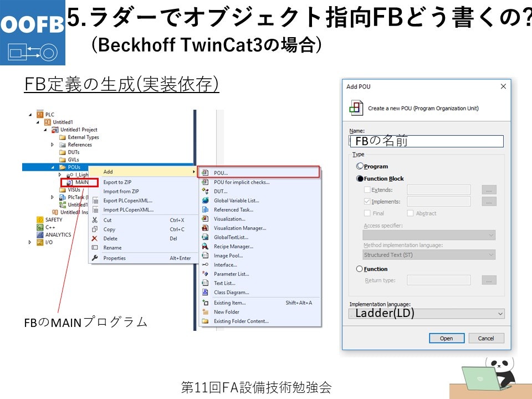532x399 pixels.
Task: Expand the PlcTask tree node
Action: tap(52, 197)
